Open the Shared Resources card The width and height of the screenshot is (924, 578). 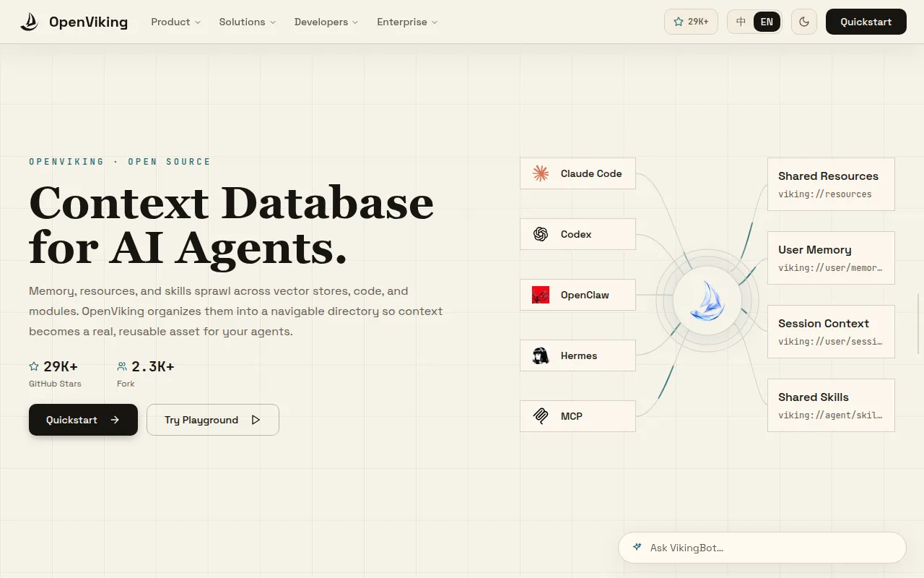831,184
